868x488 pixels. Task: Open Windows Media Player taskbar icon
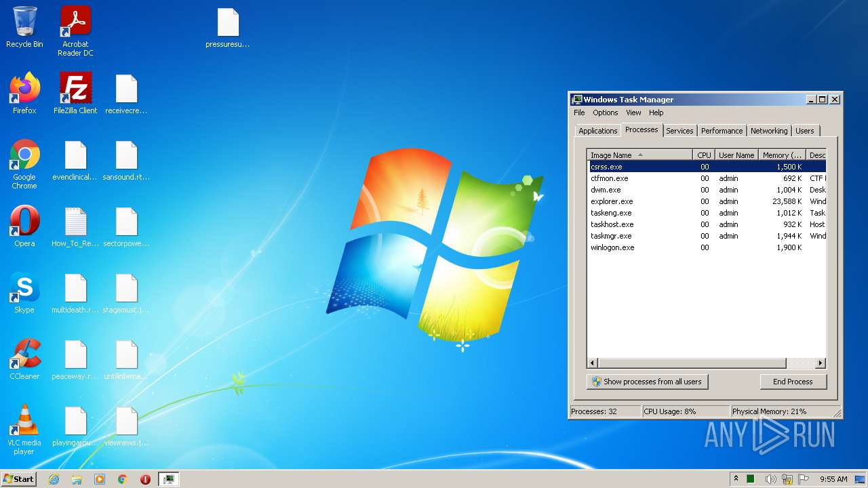(x=100, y=479)
